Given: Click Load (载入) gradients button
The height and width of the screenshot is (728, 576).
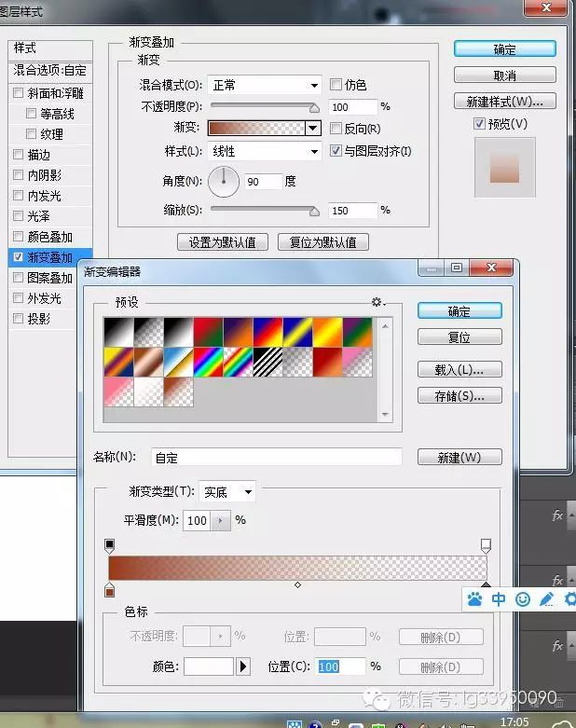Looking at the screenshot, I should pyautogui.click(x=459, y=369).
